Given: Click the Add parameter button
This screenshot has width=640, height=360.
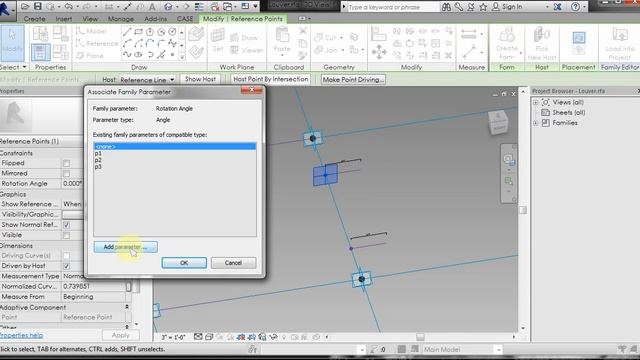Looking at the screenshot, I should tap(126, 247).
